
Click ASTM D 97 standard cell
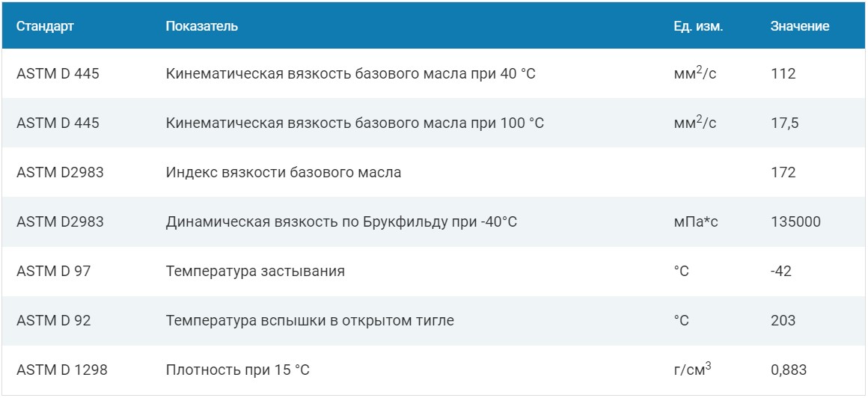54,272
